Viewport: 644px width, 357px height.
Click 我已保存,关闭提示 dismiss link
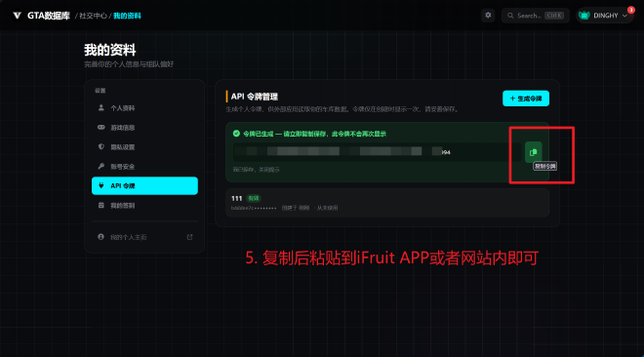(257, 170)
